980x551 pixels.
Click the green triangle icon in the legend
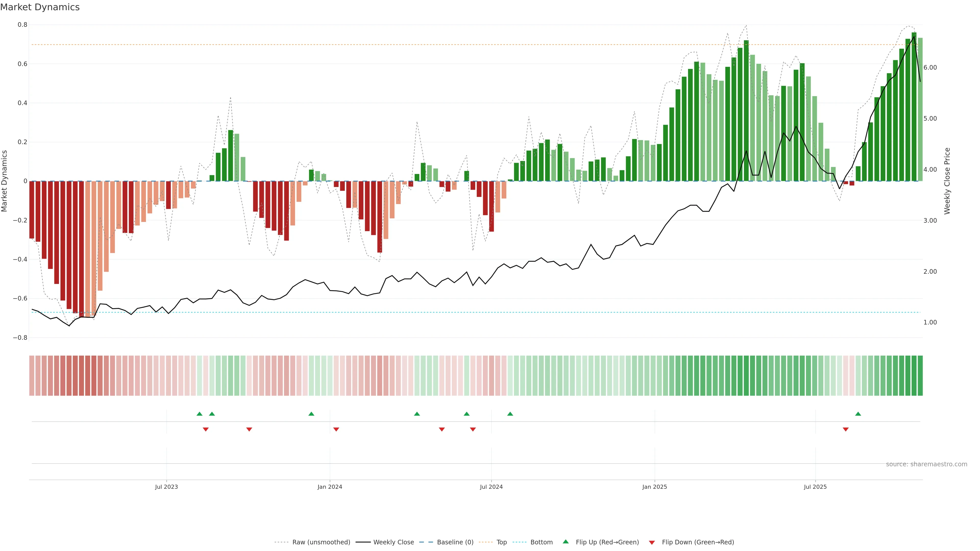566,542
